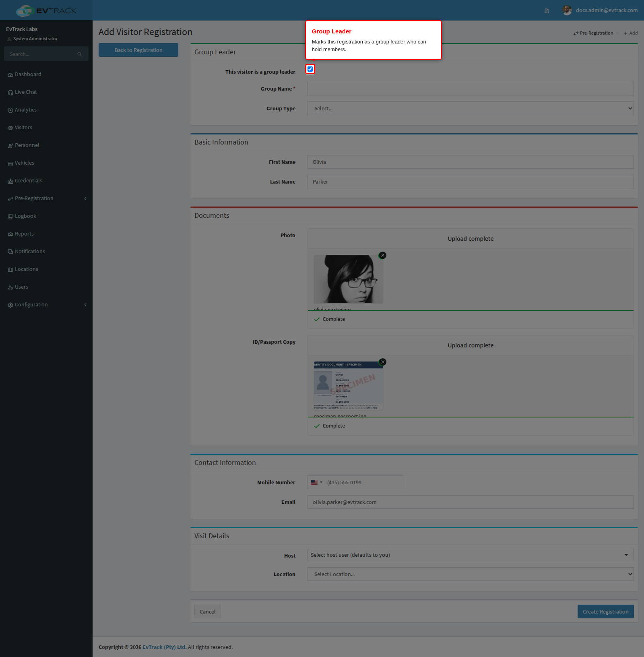Click the First Name field
644x657 pixels.
pos(471,162)
